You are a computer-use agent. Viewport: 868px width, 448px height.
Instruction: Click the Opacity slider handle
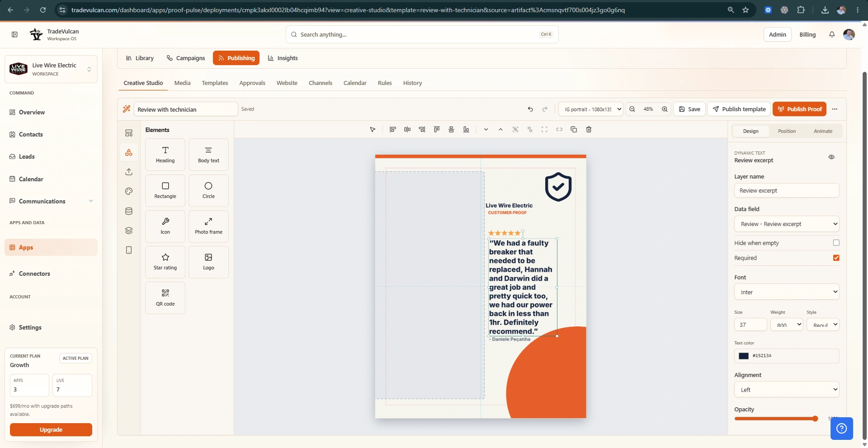pyautogui.click(x=815, y=419)
